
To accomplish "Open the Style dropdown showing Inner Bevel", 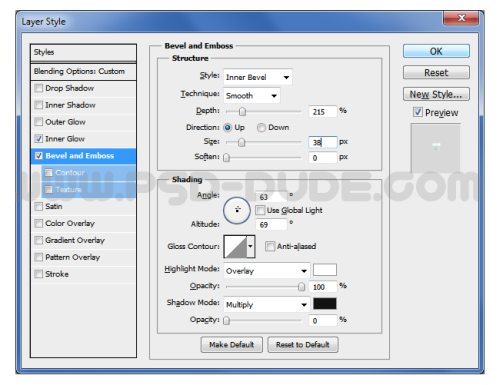I will [x=258, y=77].
